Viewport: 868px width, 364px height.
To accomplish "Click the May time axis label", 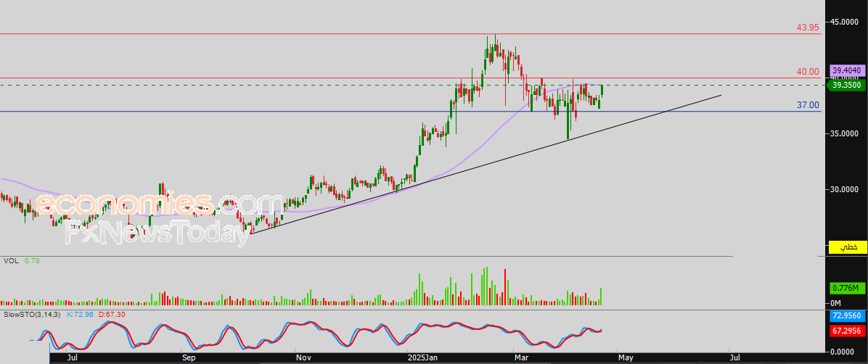I will [625, 358].
